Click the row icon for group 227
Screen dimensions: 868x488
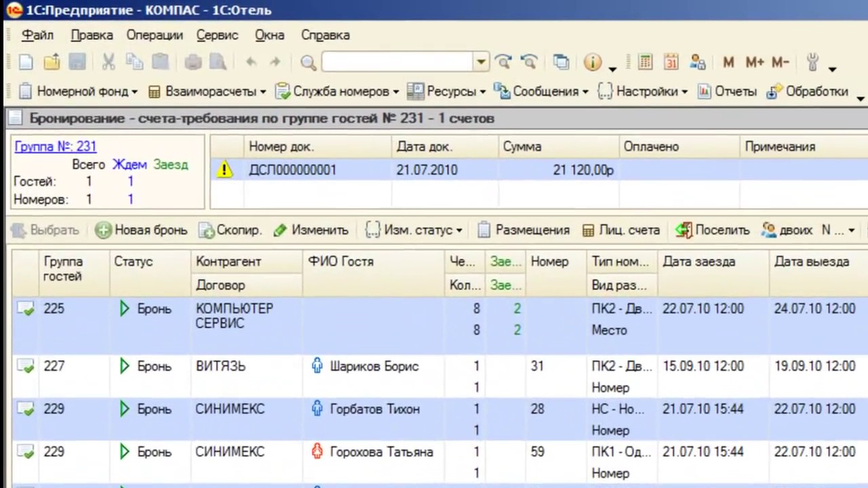(x=25, y=367)
